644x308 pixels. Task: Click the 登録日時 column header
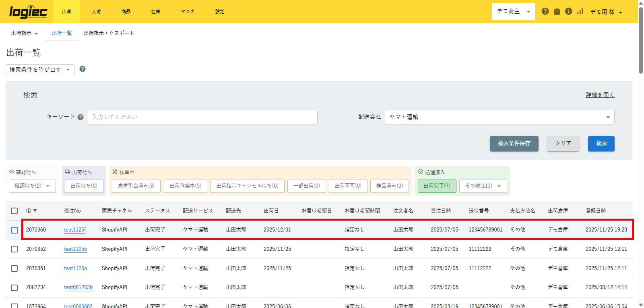click(x=596, y=211)
